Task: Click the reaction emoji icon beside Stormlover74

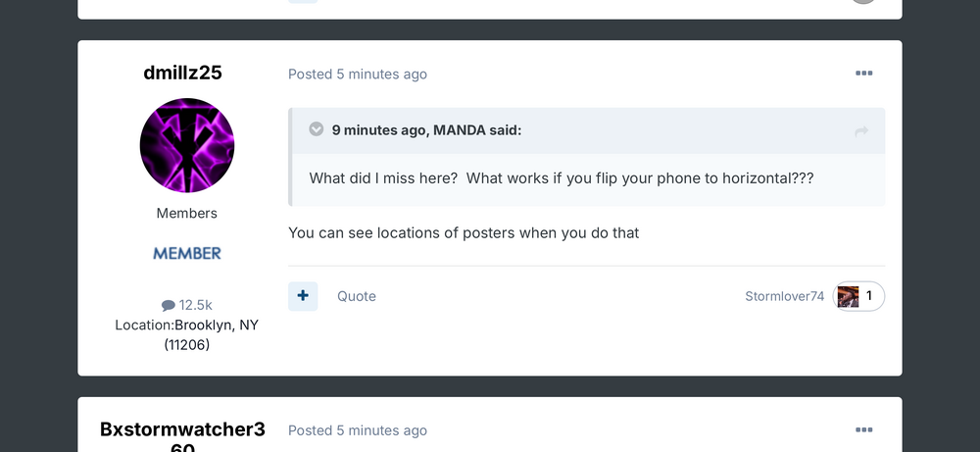Action: tap(849, 296)
